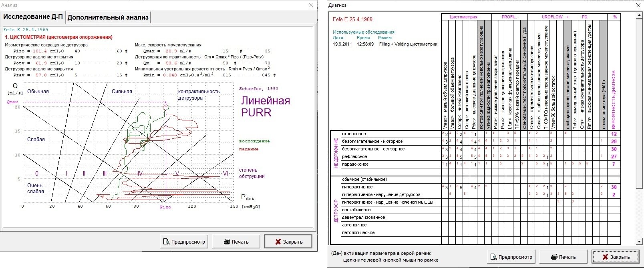Click the scroll-up arrow in the Диагноз table
The image size is (644, 268).
pyautogui.click(x=639, y=16)
